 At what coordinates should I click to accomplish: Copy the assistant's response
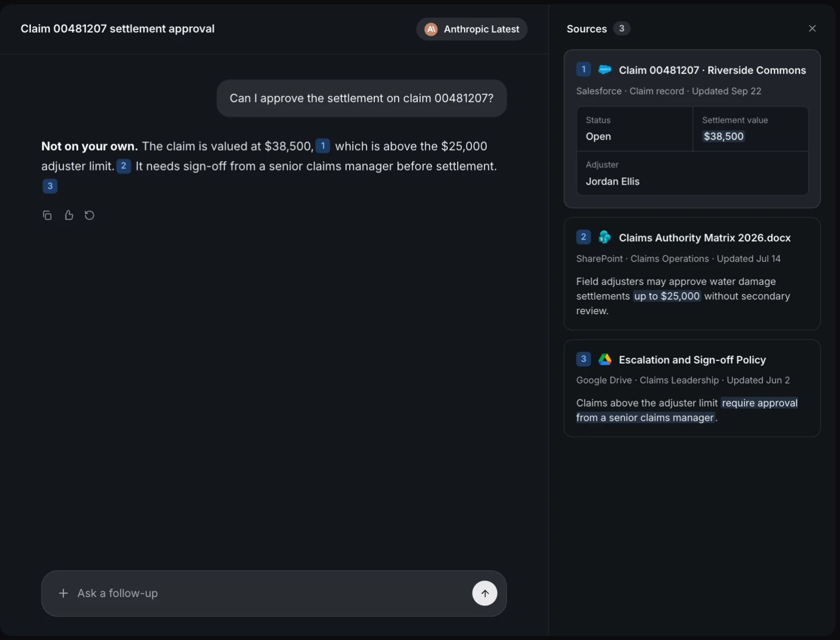tap(47, 215)
